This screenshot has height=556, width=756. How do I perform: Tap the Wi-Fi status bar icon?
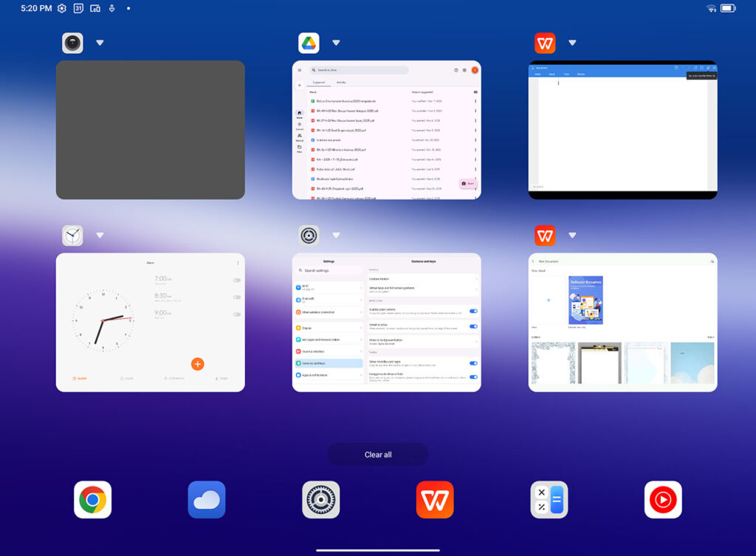(x=711, y=8)
